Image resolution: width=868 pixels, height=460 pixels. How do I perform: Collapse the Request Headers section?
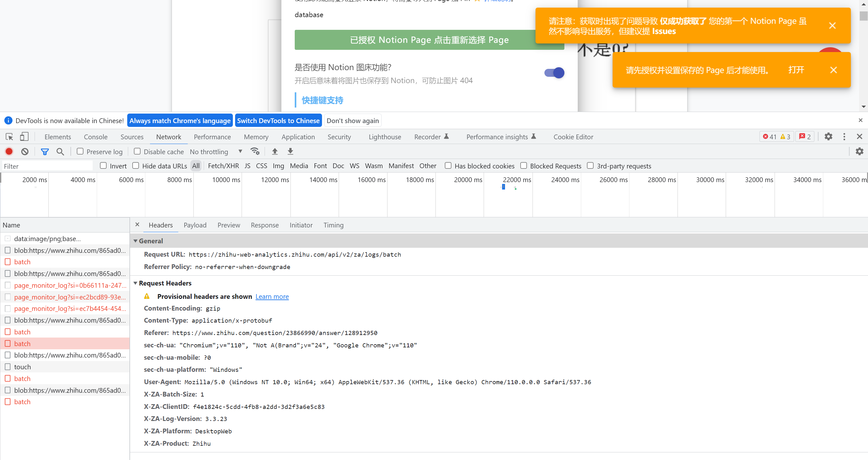(x=136, y=283)
